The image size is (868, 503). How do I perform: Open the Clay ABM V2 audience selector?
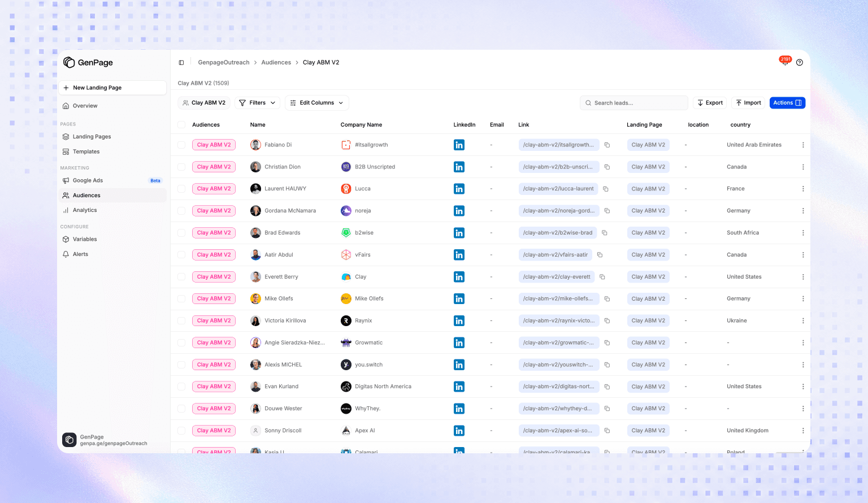click(x=204, y=103)
